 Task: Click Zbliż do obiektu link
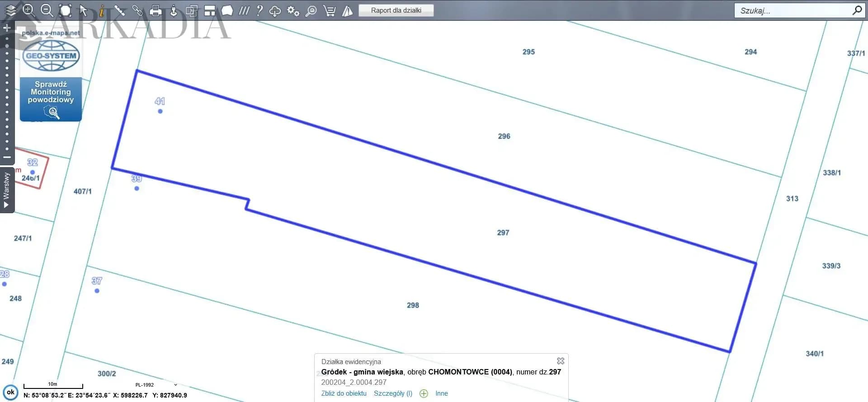pos(344,393)
